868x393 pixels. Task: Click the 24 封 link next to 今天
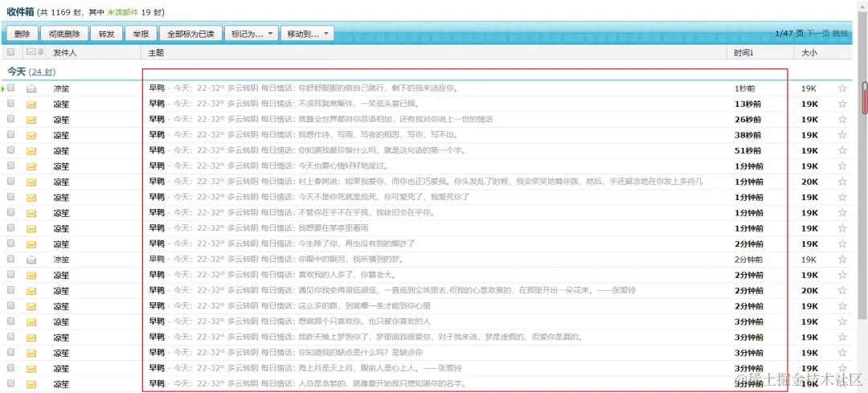(42, 72)
